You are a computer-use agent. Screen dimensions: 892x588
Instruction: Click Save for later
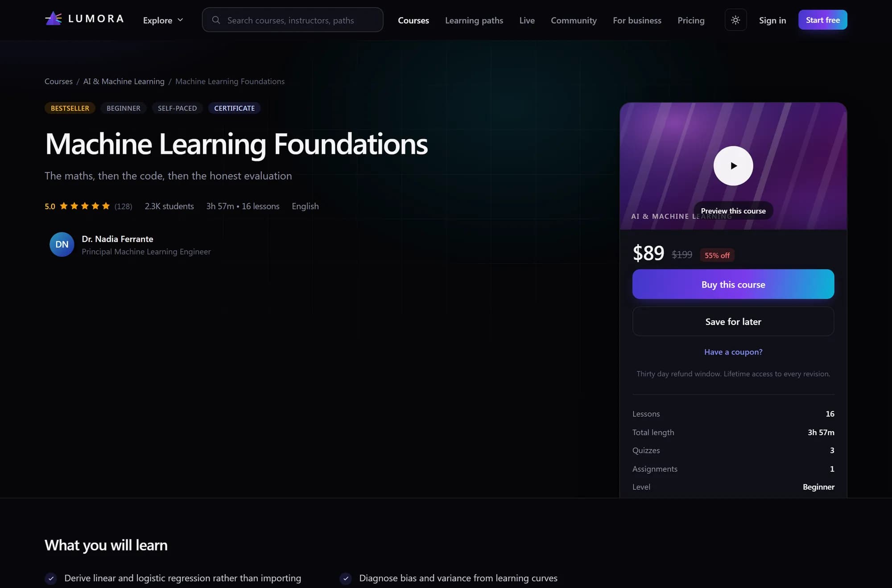click(733, 321)
